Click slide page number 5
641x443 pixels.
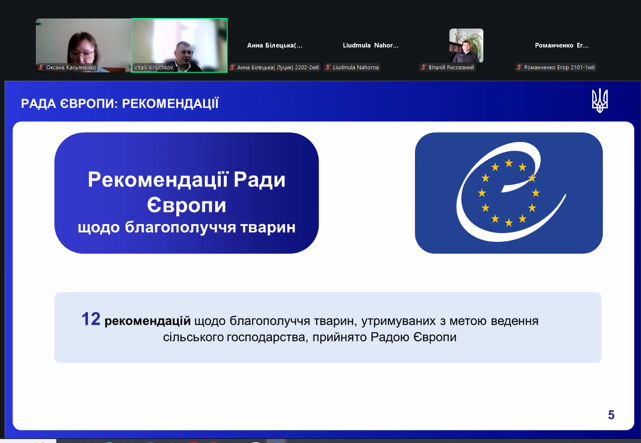[611, 415]
